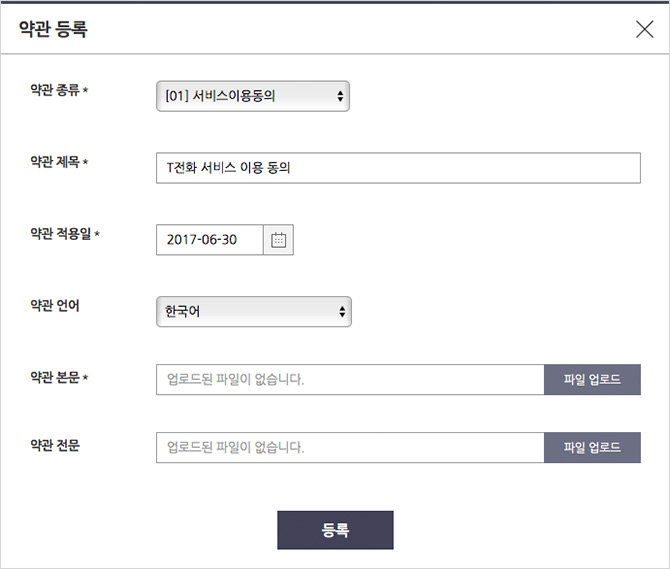The image size is (670, 569).
Task: Open the calendar date picker icon
Action: tap(279, 240)
